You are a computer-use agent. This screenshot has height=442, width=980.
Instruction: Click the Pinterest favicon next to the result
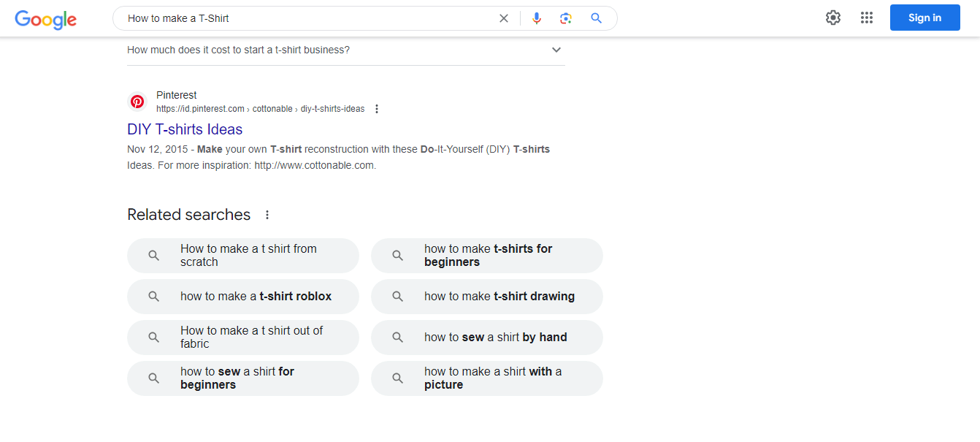137,102
